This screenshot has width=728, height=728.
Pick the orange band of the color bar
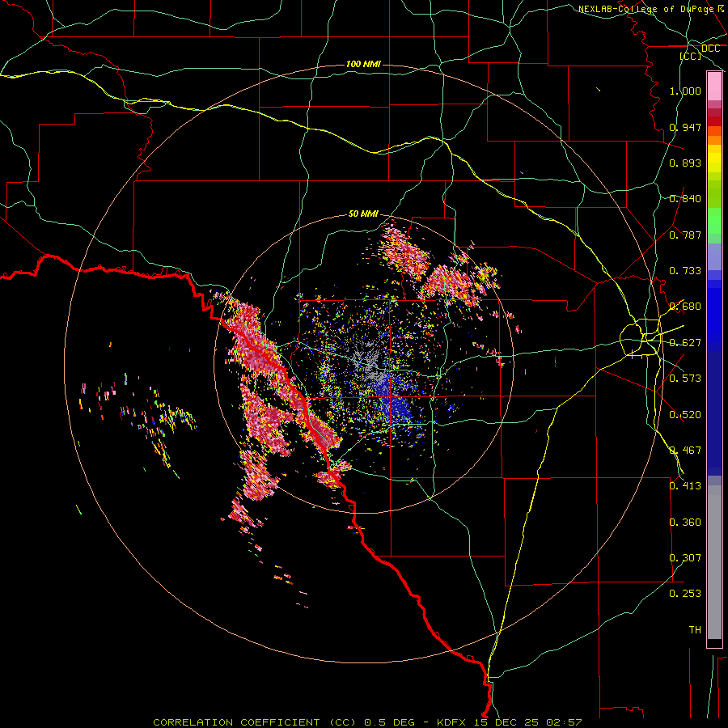tap(714, 140)
